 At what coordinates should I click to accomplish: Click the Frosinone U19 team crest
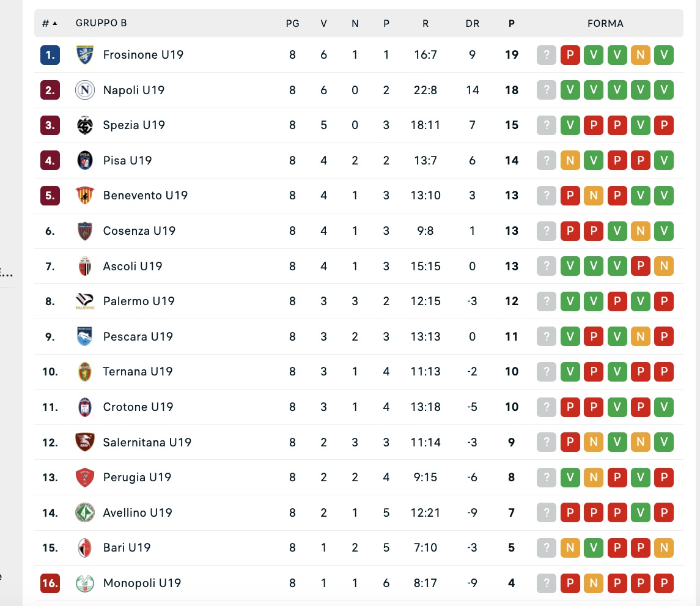click(x=85, y=55)
